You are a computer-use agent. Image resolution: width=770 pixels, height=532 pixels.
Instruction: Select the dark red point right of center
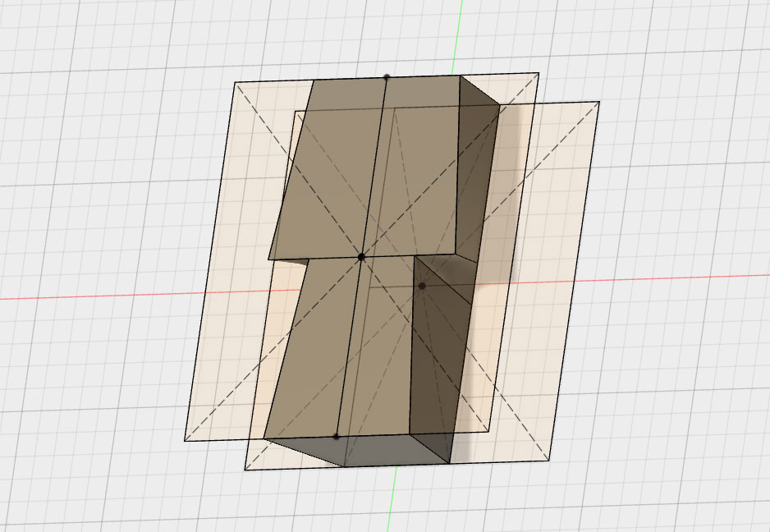click(422, 286)
